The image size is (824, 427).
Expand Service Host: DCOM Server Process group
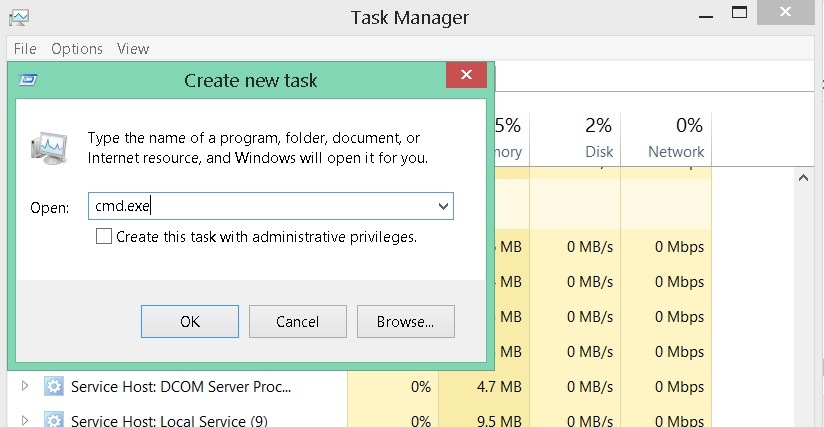(x=25, y=387)
